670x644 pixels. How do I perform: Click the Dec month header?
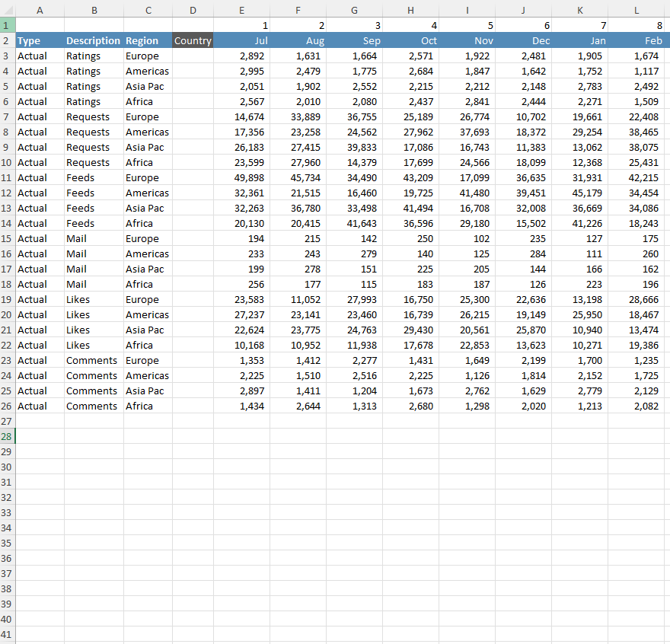pyautogui.click(x=524, y=40)
